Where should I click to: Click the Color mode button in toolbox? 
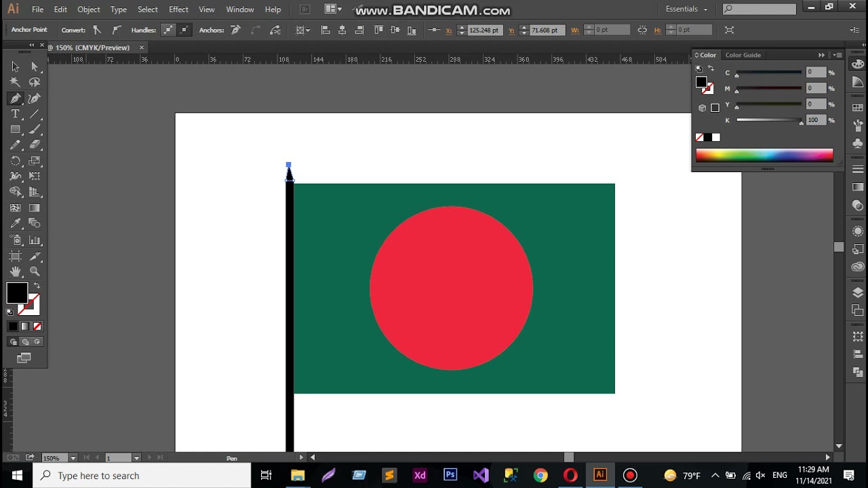click(12, 327)
